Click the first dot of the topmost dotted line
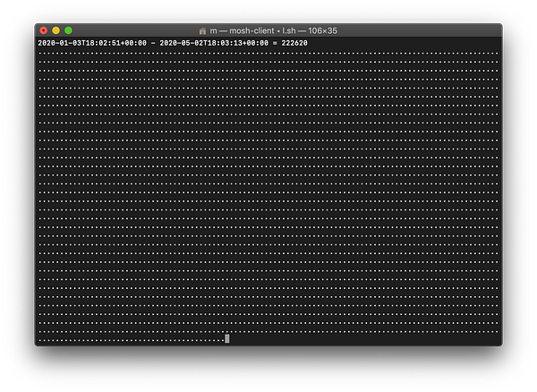The height and width of the screenshot is (392, 537). (x=40, y=54)
